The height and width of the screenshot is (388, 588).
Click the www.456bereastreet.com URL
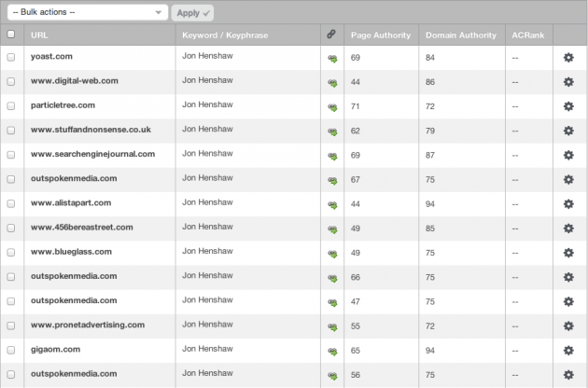[x=82, y=228]
